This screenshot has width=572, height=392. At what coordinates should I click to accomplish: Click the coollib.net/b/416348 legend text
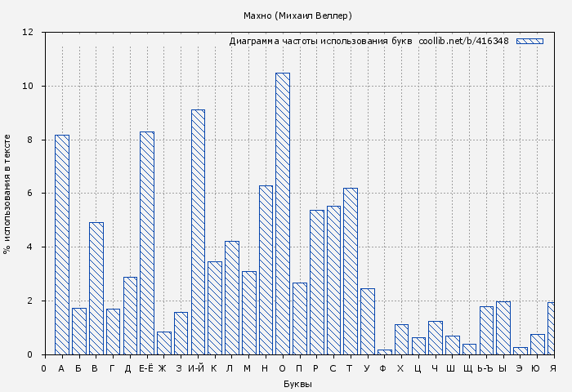point(463,41)
